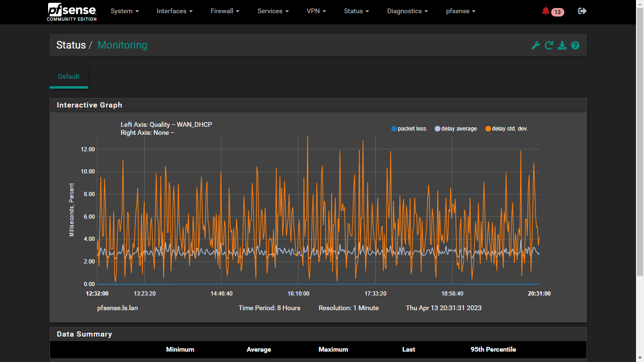Click the Monitoring breadcrumb link

click(x=123, y=45)
